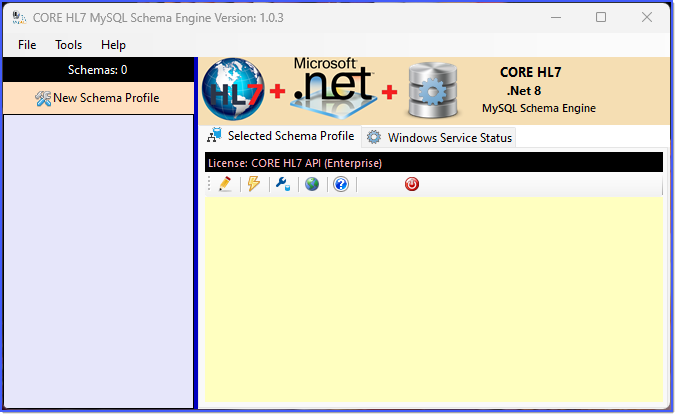Maximize the CORE HL7 window
The height and width of the screenshot is (416, 677).
601,18
